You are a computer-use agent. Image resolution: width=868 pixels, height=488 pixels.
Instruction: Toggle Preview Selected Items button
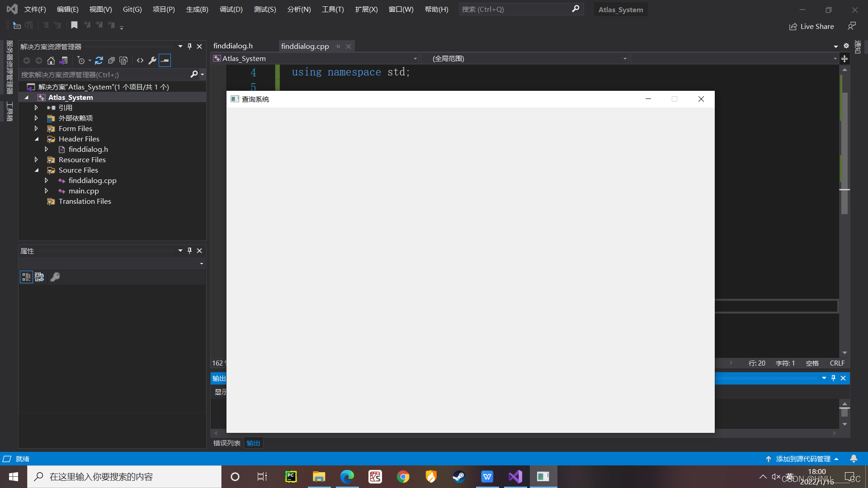[165, 61]
